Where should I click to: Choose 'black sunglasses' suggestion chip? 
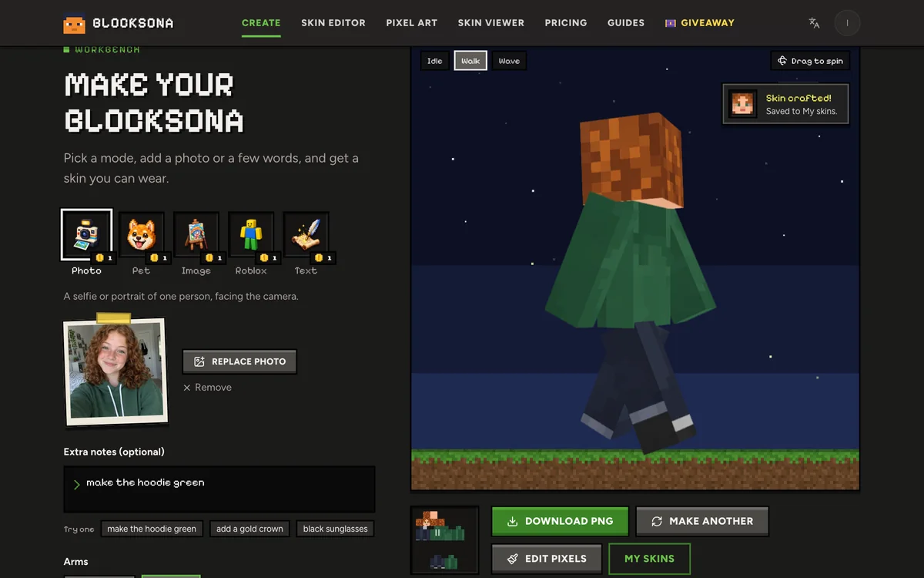pos(335,529)
